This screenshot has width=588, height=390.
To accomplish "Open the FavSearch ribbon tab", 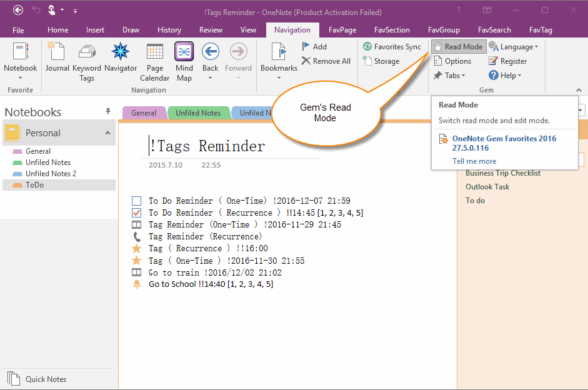I will (x=494, y=30).
